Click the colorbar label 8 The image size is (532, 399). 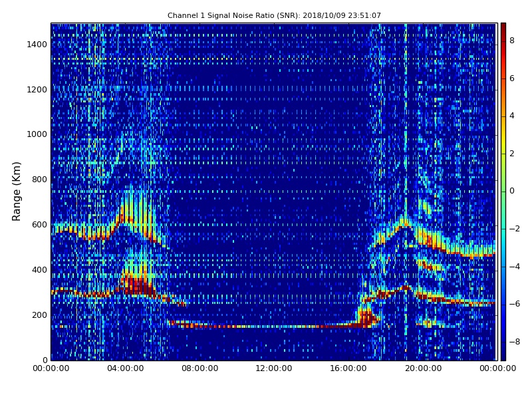tap(512, 41)
